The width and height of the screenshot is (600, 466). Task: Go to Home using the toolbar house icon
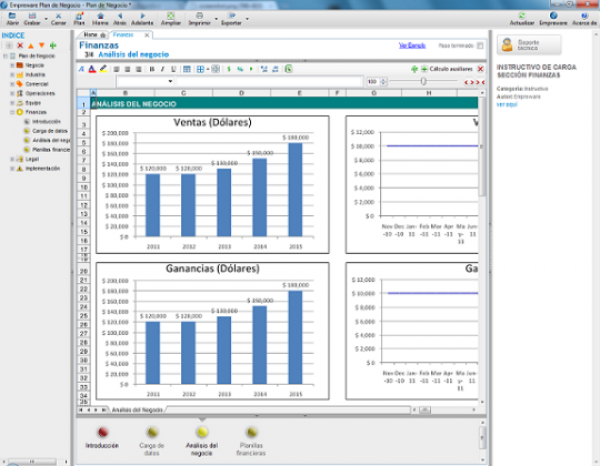coord(100,18)
